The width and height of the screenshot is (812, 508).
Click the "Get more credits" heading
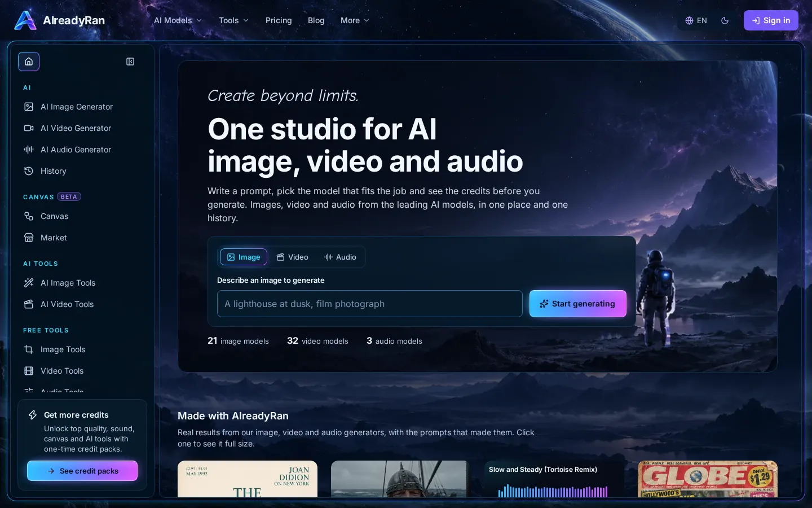[x=76, y=415]
